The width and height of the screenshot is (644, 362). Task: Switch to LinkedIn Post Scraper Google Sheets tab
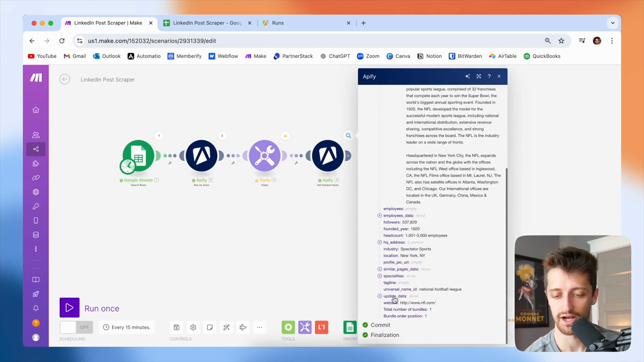tap(208, 23)
